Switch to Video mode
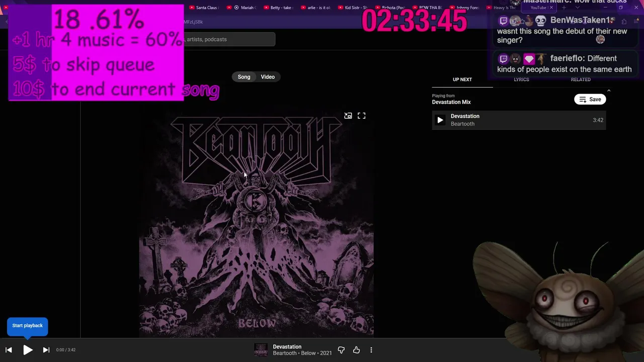 tap(268, 77)
